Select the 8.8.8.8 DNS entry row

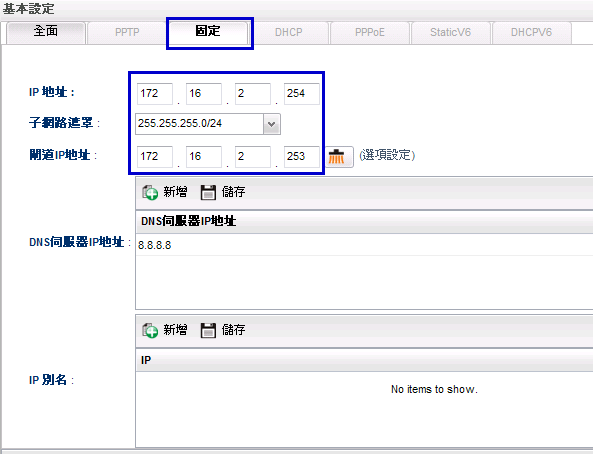click(364, 245)
